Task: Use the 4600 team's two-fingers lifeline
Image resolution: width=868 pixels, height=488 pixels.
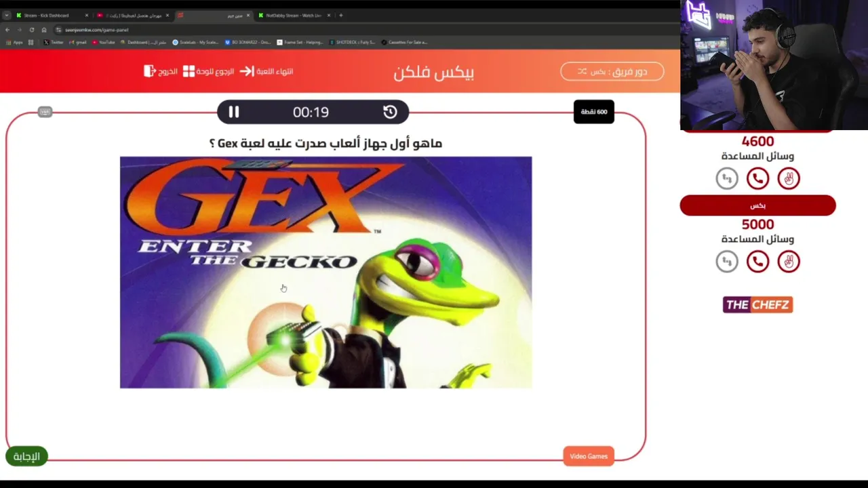Action: coord(789,178)
